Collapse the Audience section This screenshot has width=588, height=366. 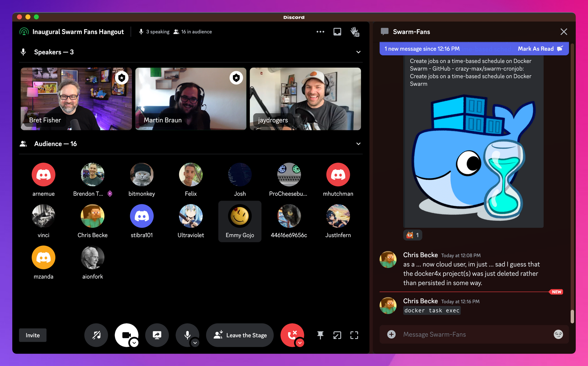click(358, 144)
